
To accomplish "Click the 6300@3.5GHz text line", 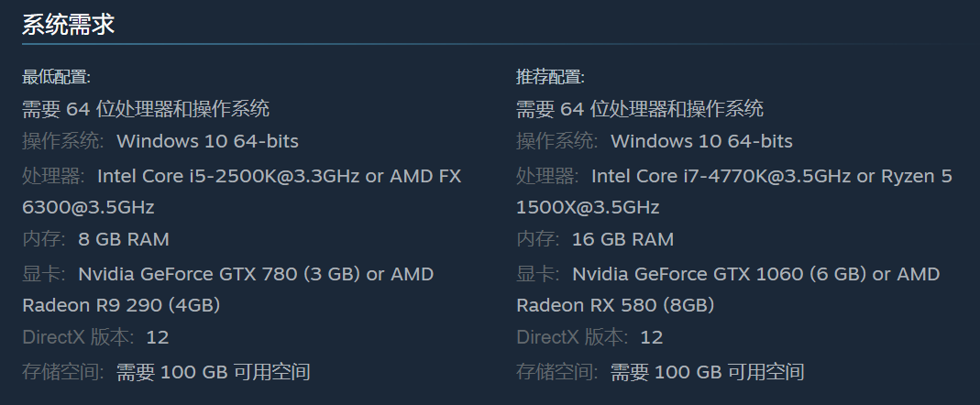I will [88, 207].
